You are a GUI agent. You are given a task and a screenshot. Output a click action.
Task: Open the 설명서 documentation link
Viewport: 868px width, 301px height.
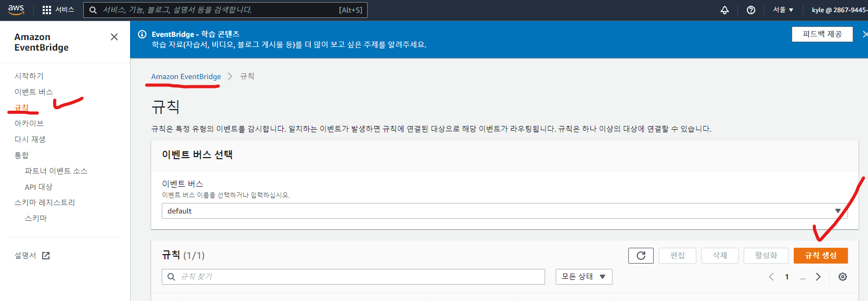pos(25,256)
